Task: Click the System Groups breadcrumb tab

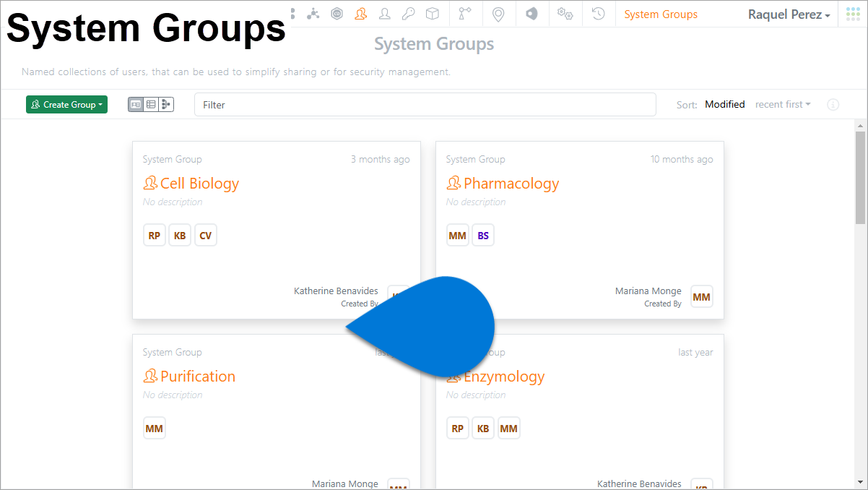Action: (x=661, y=14)
